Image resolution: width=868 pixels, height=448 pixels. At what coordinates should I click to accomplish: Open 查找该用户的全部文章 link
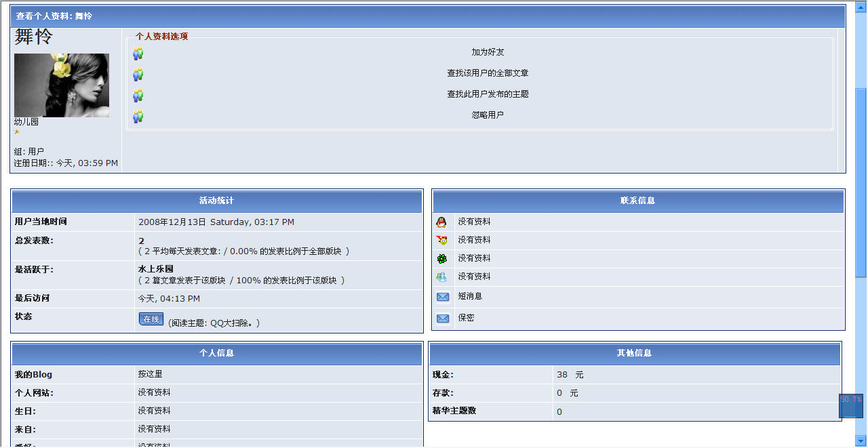point(488,73)
